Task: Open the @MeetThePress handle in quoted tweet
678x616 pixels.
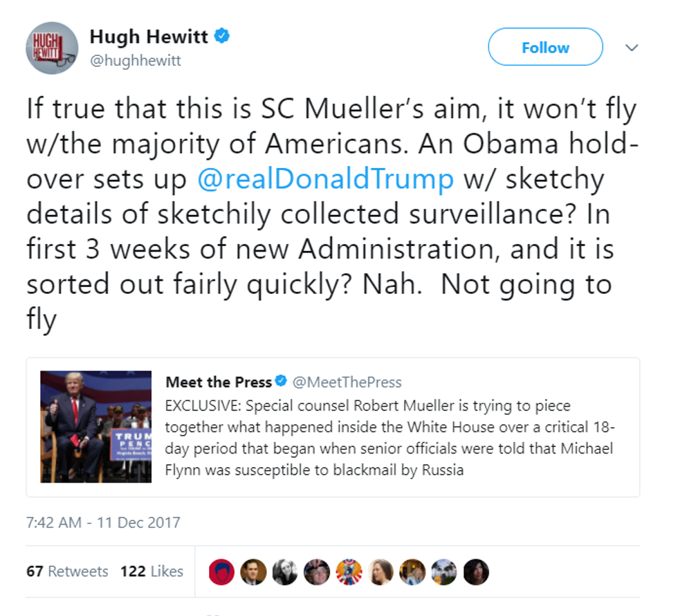Action: pos(347,382)
